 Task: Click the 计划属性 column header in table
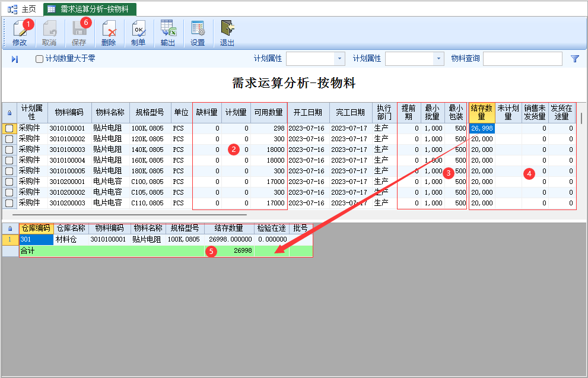tap(32, 113)
